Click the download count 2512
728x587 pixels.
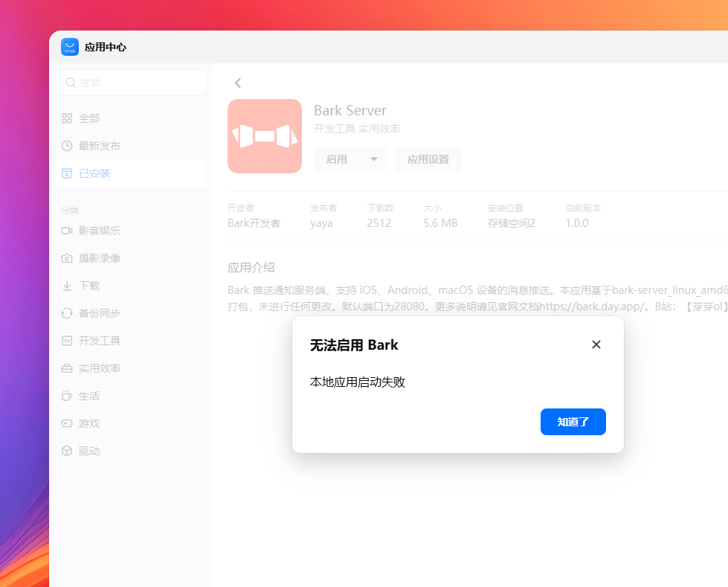[379, 223]
